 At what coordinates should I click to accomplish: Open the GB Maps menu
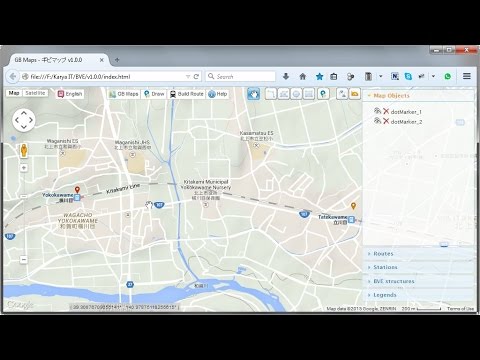124,94
